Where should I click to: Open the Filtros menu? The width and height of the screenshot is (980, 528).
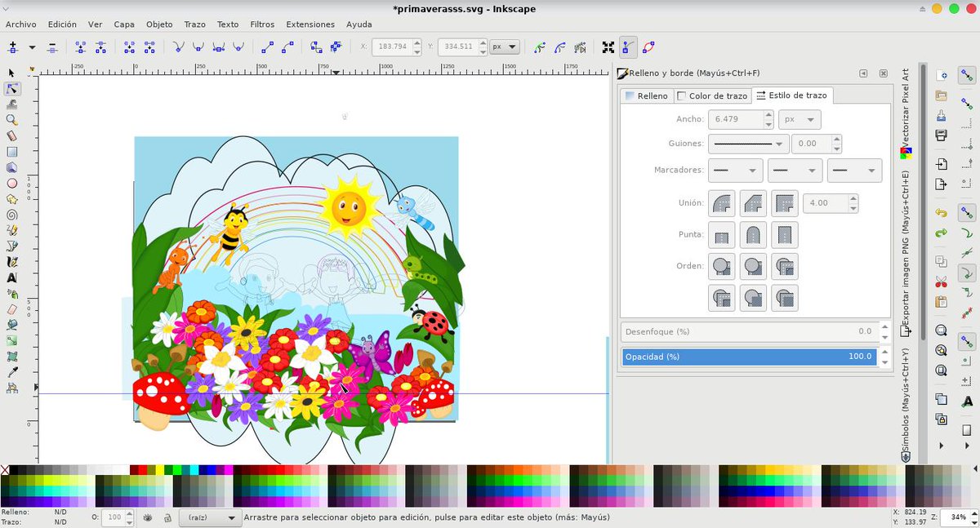[x=262, y=24]
